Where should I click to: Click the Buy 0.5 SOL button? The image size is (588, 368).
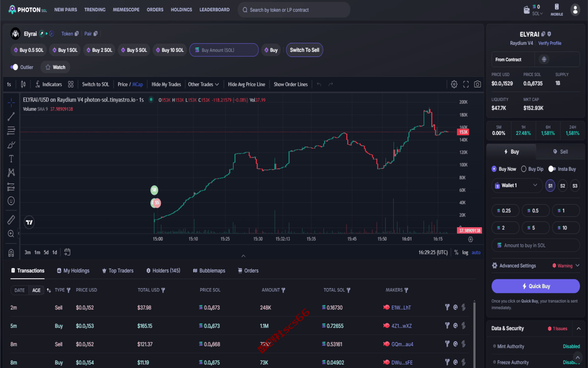tap(28, 50)
